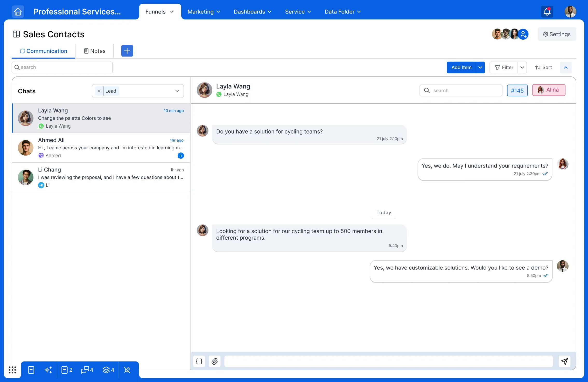Viewport: 588px width, 382px height.
Task: Switch to the Communication tab
Action: (x=43, y=51)
